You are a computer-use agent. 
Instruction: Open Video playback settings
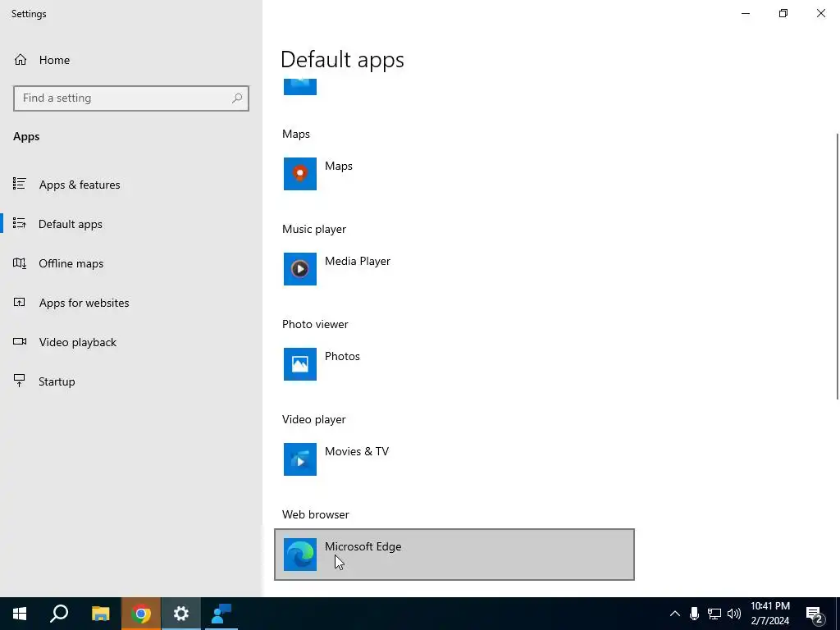coord(77,342)
